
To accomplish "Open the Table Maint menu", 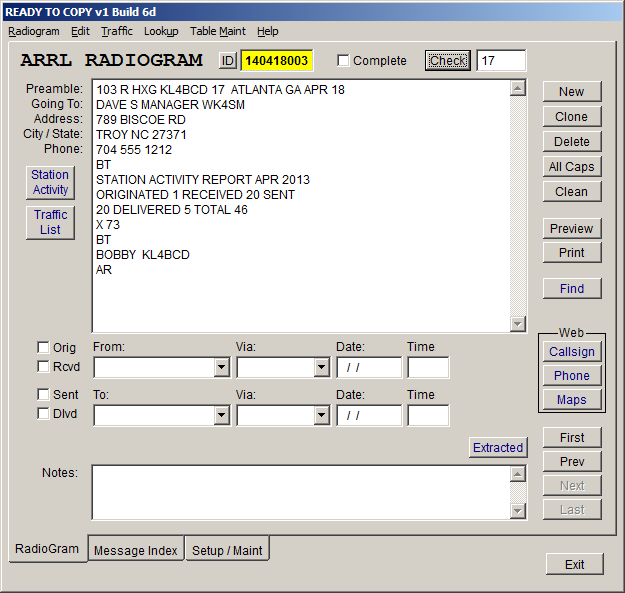I will (x=218, y=31).
